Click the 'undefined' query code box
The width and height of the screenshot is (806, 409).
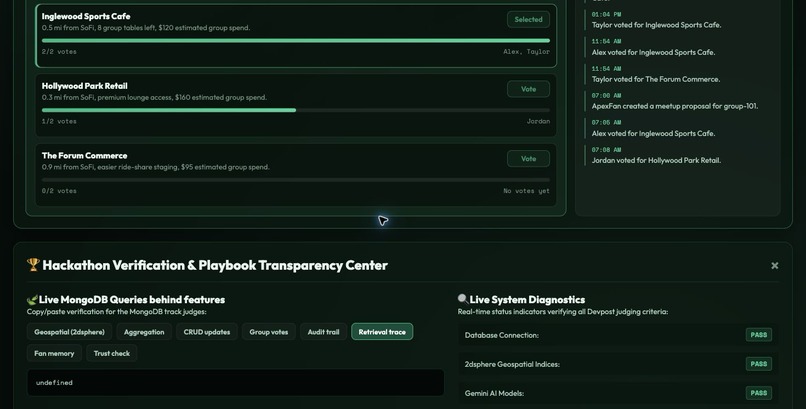point(235,383)
